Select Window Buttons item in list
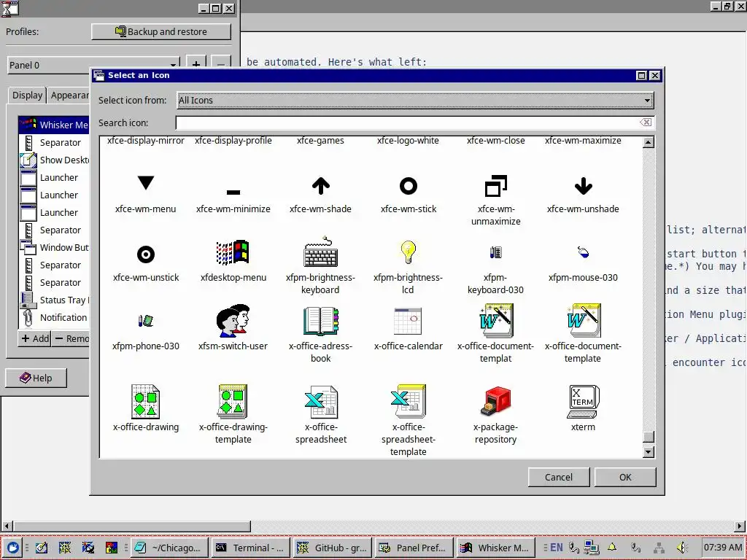 54,248
